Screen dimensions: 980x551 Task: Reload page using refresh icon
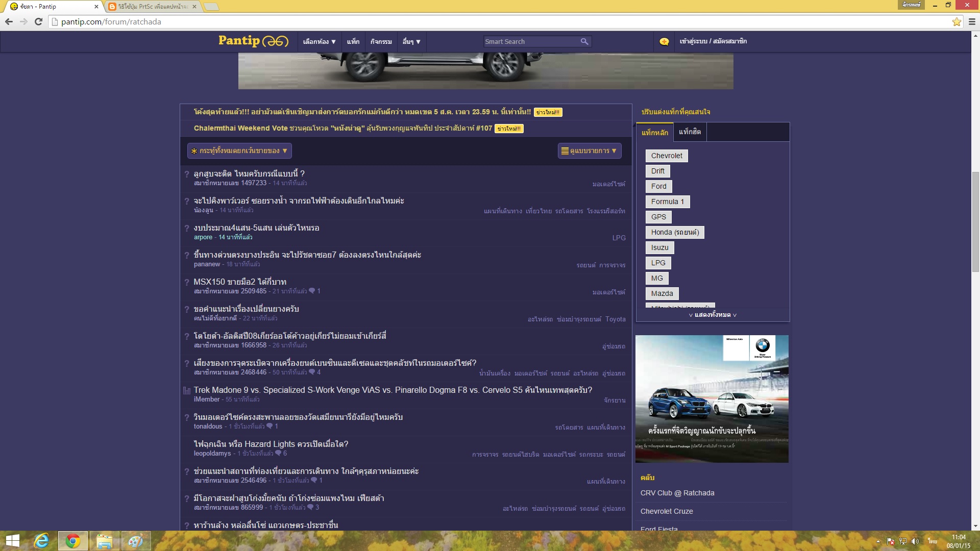tap(38, 21)
